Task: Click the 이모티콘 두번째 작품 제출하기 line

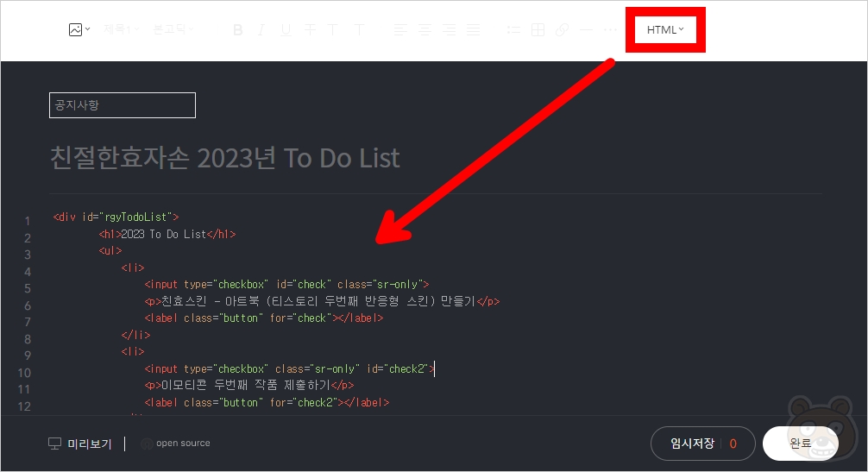Action: pos(249,385)
